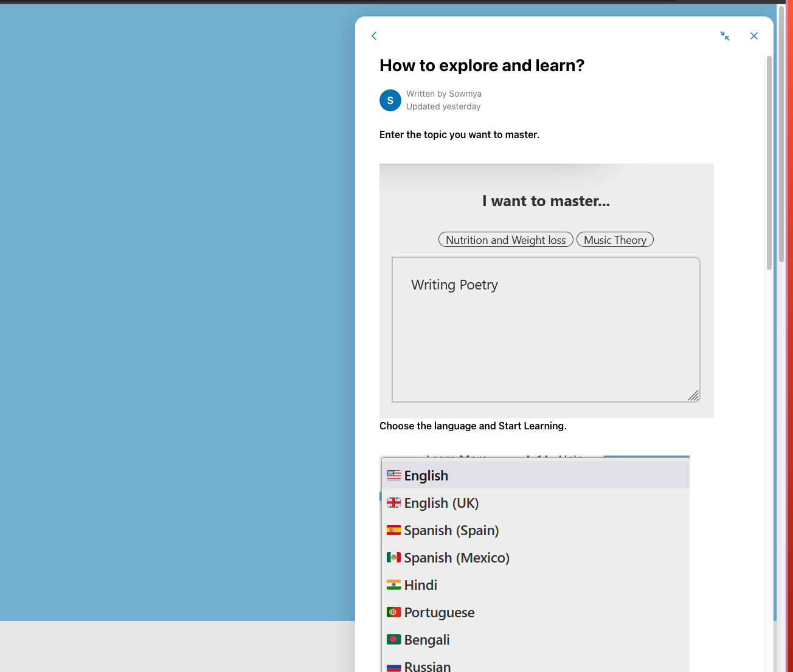
Task: Click the Portugal flag beside Portuguese
Action: tap(394, 612)
